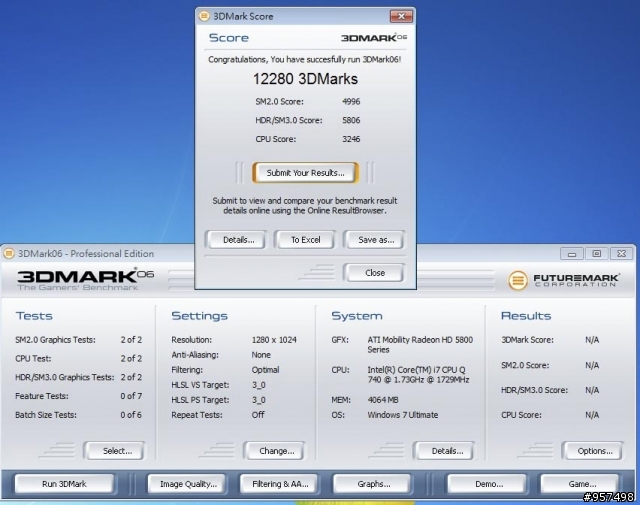This screenshot has height=505, width=640.
Task: Click the OS value Windows 7 Ultimate
Action: 402,415
